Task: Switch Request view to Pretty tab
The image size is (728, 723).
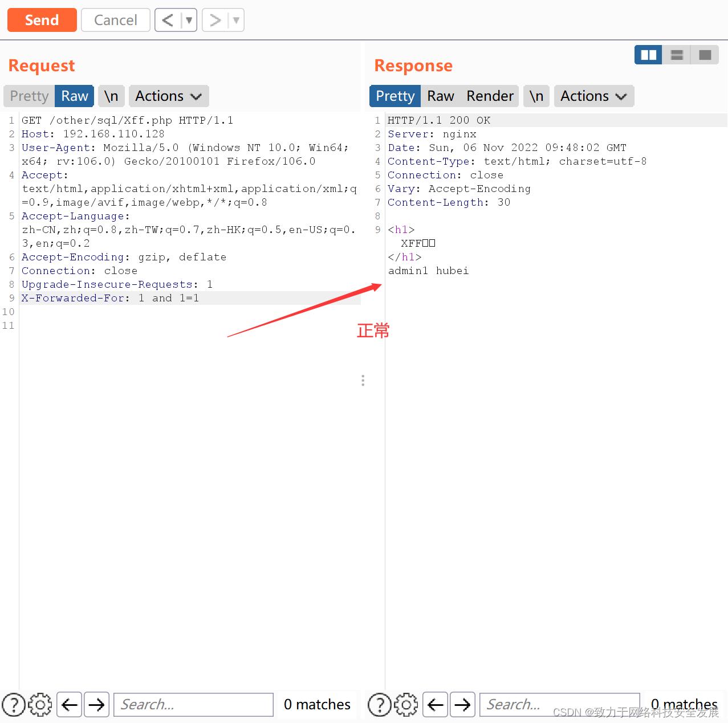Action: click(x=29, y=96)
